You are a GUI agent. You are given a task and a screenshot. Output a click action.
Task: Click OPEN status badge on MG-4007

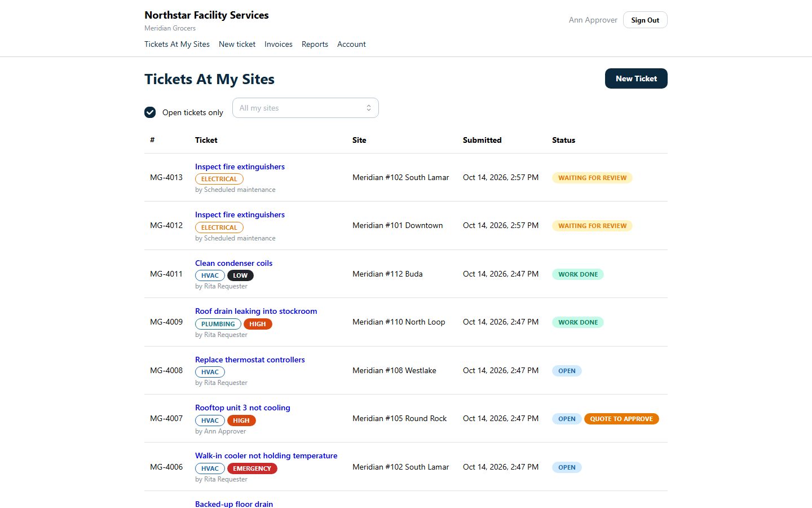coord(567,419)
